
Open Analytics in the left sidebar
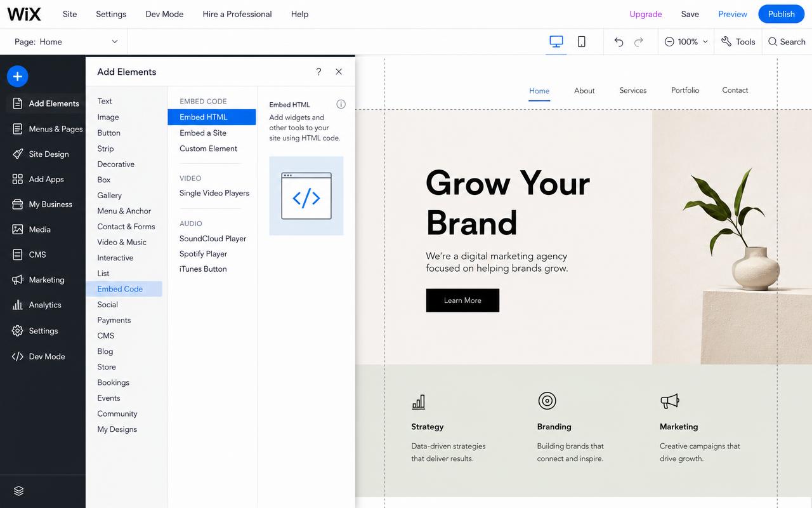[37, 305]
